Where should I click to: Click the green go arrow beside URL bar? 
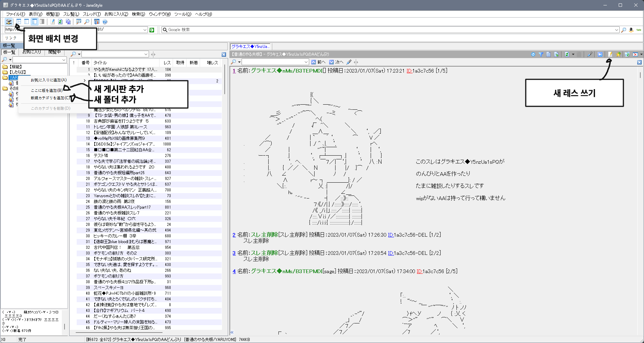[x=152, y=30]
